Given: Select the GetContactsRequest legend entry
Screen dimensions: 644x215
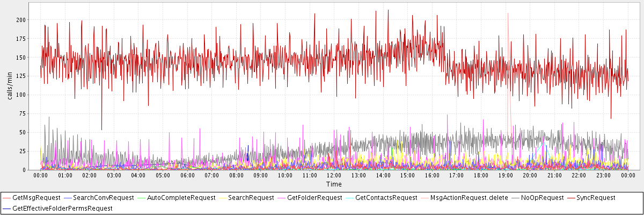Looking at the screenshot, I should [386, 198].
